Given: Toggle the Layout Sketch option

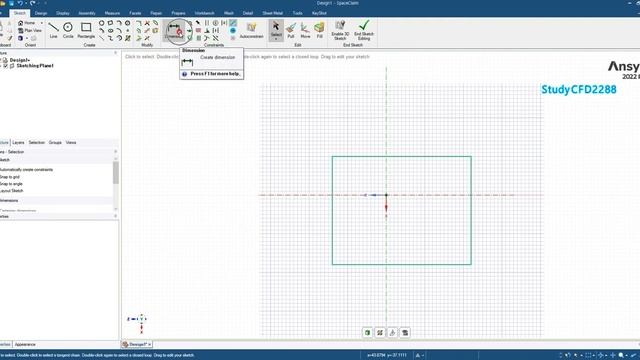Looking at the screenshot, I should (x=11, y=191).
